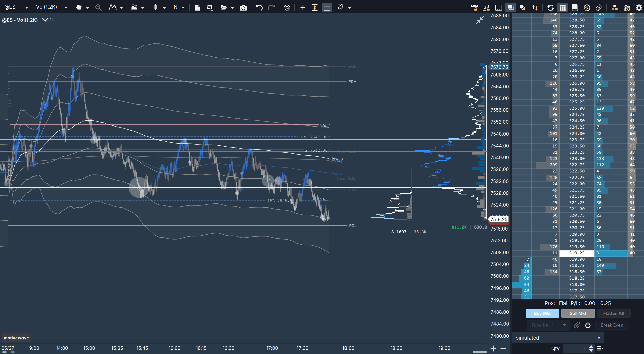Click the quantity input field
Viewport: 644px width, 354px height.
[x=576, y=348]
